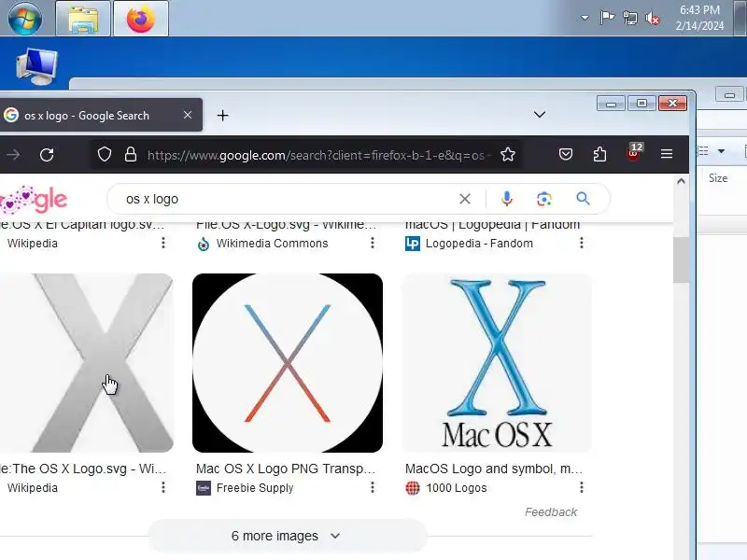747x560 pixels.
Task: Open Wikimedia Commons source link
Action: pyautogui.click(x=272, y=244)
